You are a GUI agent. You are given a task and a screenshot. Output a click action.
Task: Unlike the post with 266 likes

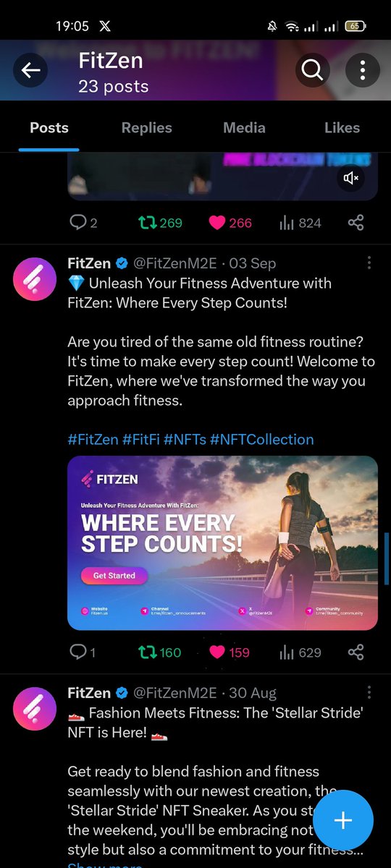click(230, 223)
